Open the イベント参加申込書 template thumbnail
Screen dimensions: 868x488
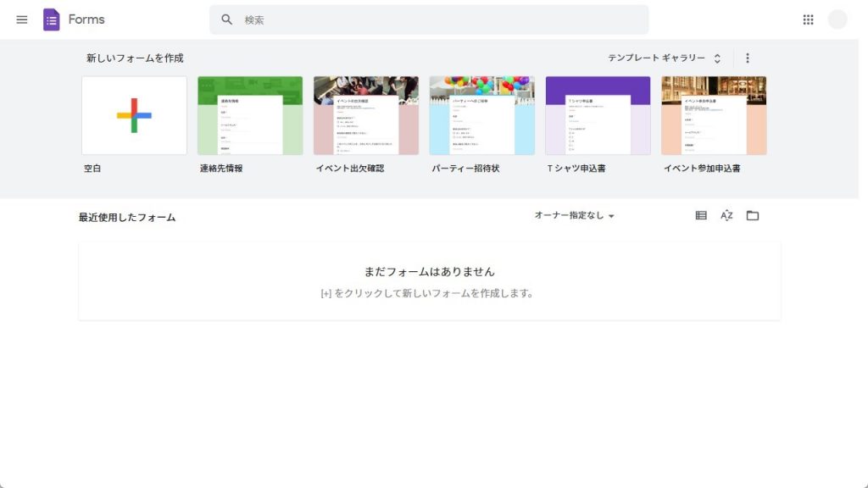[x=714, y=115]
